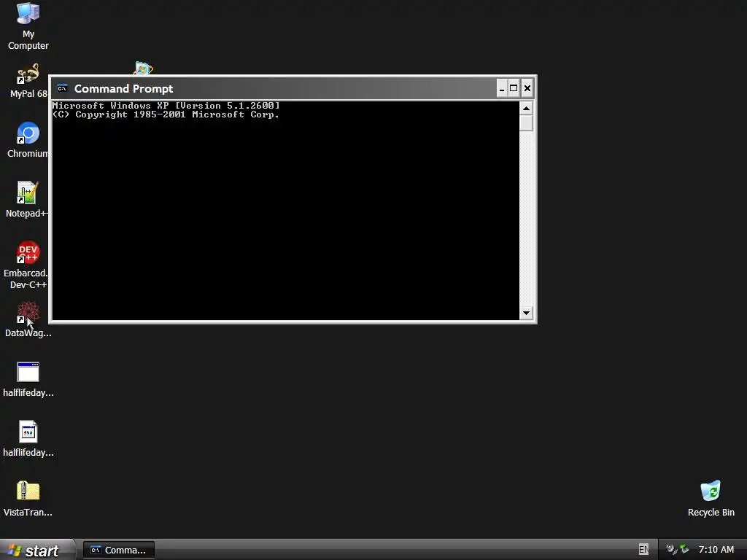
Task: Maximize the Command Prompt window
Action: click(514, 88)
